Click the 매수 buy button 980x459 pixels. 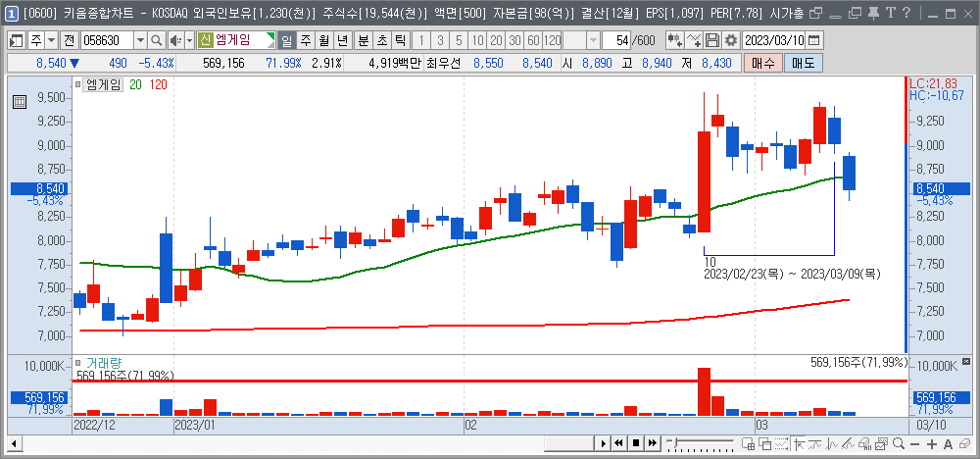click(762, 63)
